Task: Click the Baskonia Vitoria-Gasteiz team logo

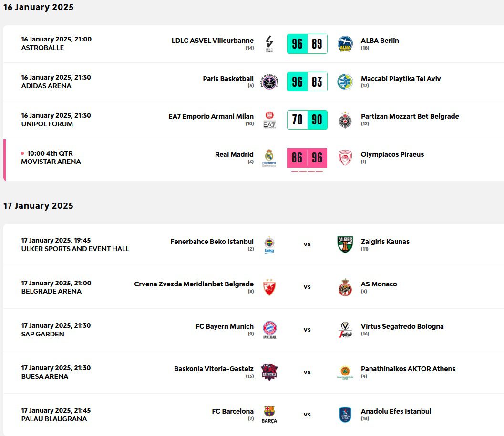Action: 269,372
